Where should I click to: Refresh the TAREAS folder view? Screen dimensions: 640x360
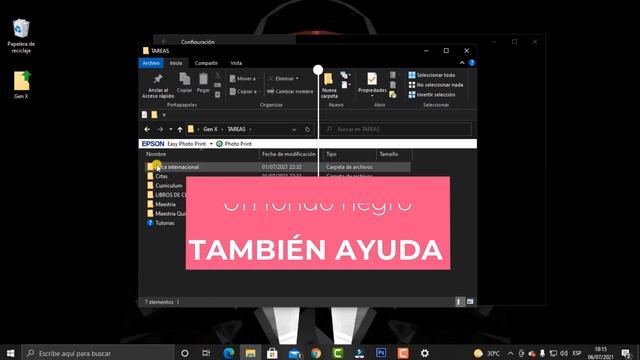[307, 129]
